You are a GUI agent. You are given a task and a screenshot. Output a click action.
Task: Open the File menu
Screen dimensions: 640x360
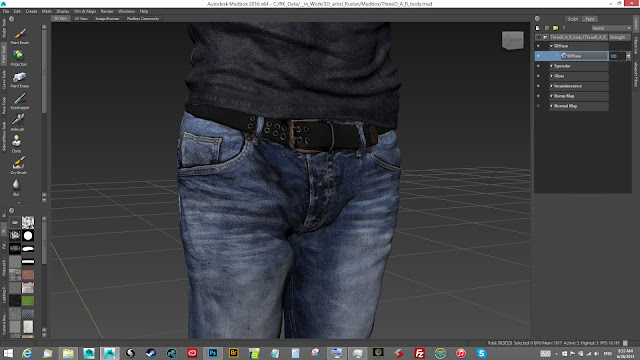point(6,11)
